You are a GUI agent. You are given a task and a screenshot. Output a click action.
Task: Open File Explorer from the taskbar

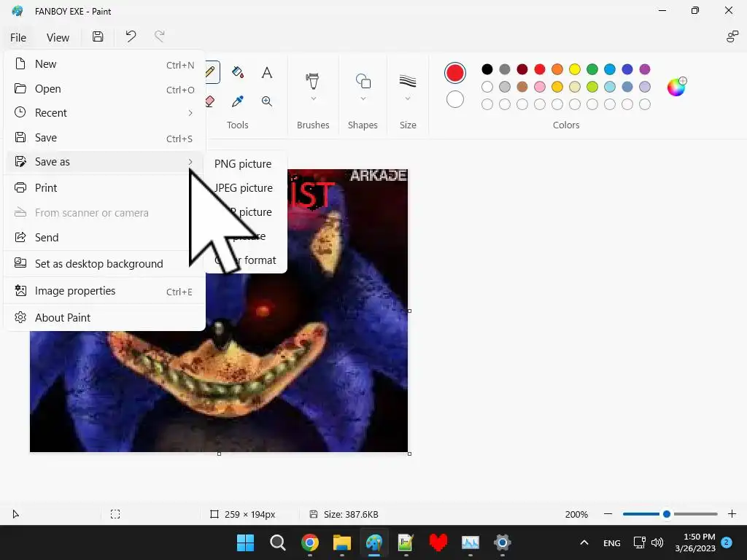[x=341, y=542]
